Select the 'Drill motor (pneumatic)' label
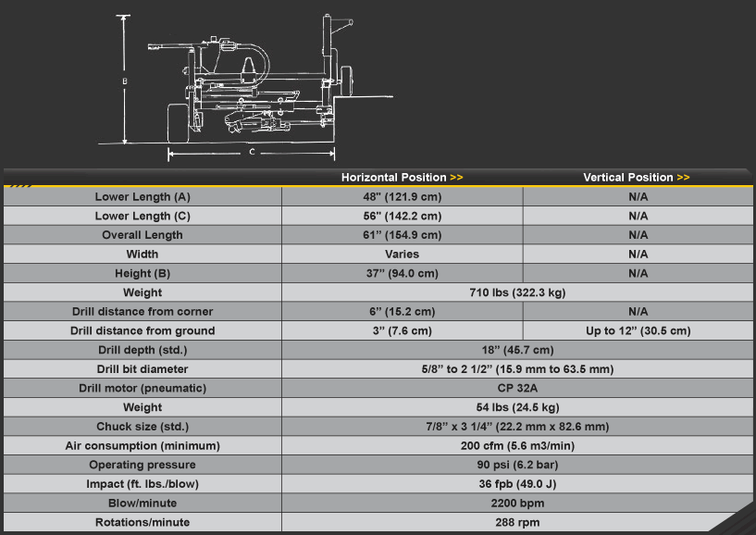Viewport: 756px width, 535px height. coord(143,389)
